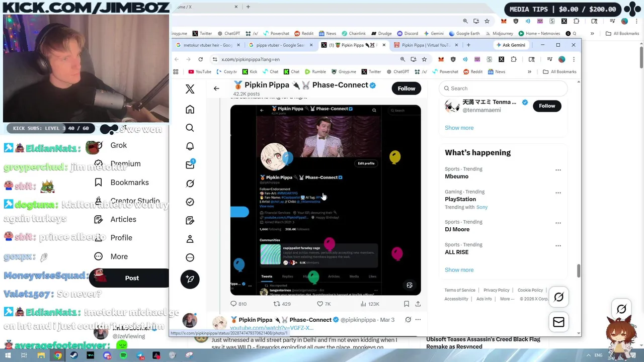
Task: Open circled More icon in X sidebar
Action: [x=190, y=257]
